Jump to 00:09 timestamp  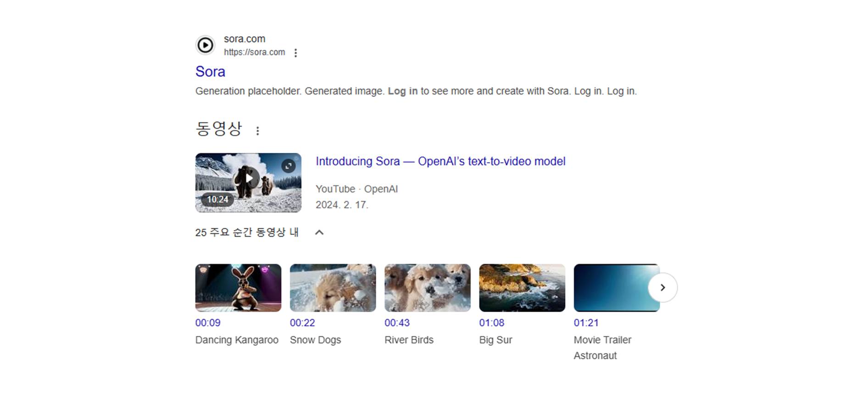click(x=208, y=323)
